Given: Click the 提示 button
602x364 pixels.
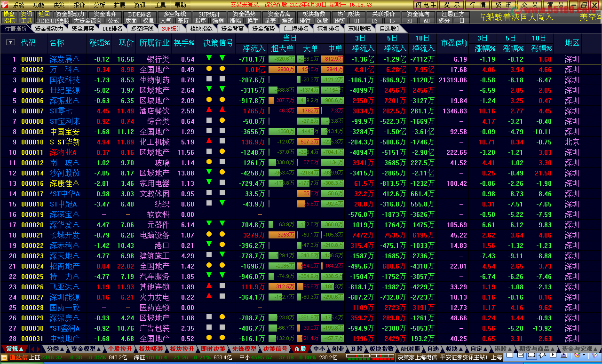Looking at the screenshot, I should click(x=452, y=5).
